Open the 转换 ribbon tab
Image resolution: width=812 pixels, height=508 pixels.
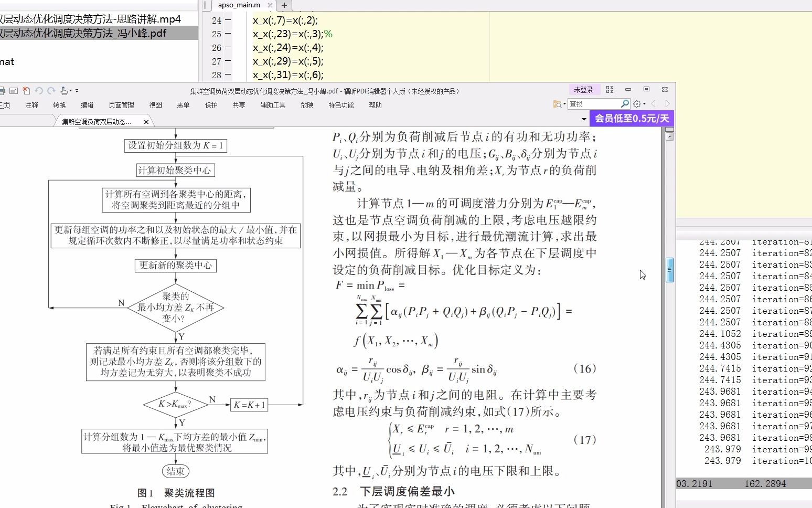pyautogui.click(x=59, y=105)
